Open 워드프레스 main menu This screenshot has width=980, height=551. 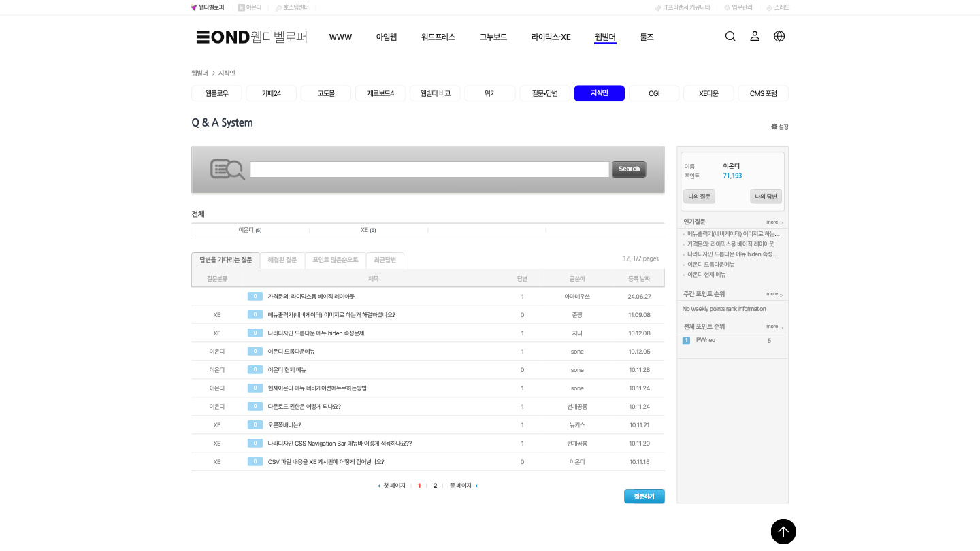coord(438,37)
